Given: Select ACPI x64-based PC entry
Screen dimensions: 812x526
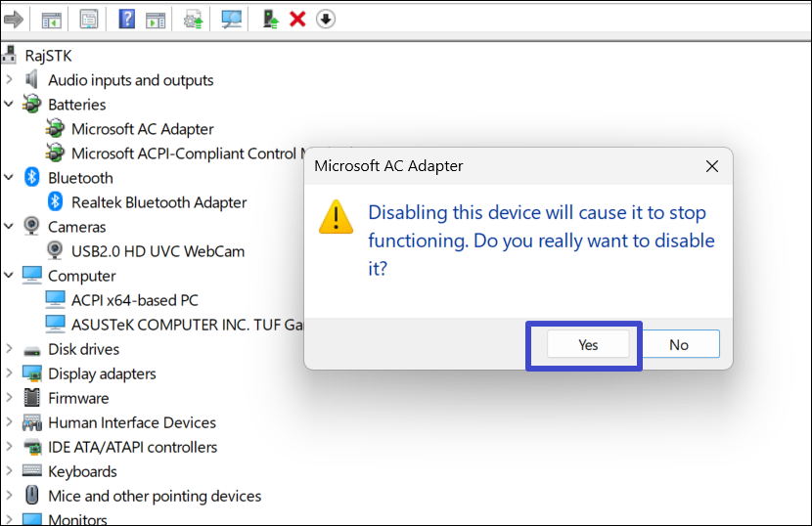Looking at the screenshot, I should point(134,300).
